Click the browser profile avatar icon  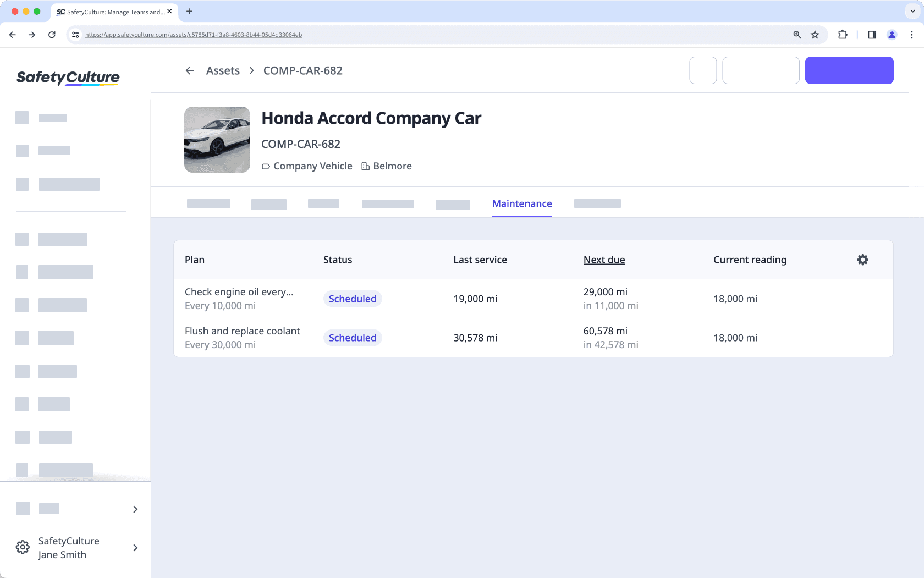pos(892,35)
